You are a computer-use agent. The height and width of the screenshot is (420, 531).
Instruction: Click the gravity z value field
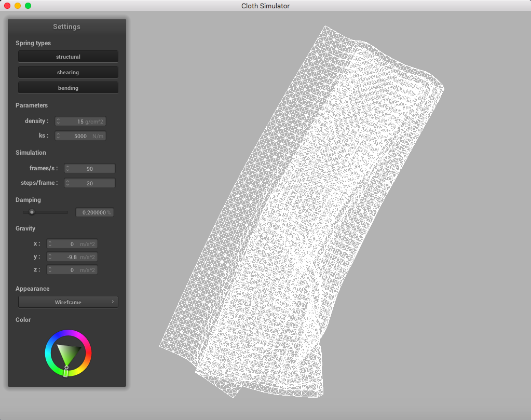[x=72, y=269]
